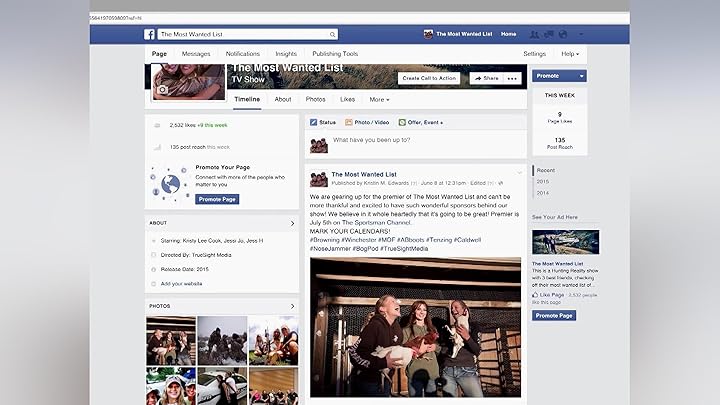Open friend requests icon in top bar

(x=535, y=34)
